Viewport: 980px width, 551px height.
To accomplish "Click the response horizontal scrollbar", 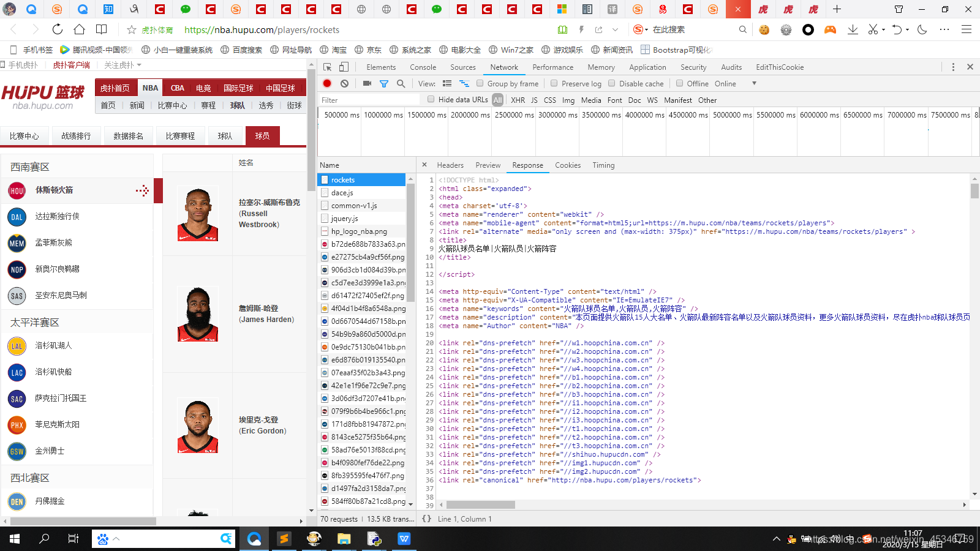I will (x=481, y=505).
